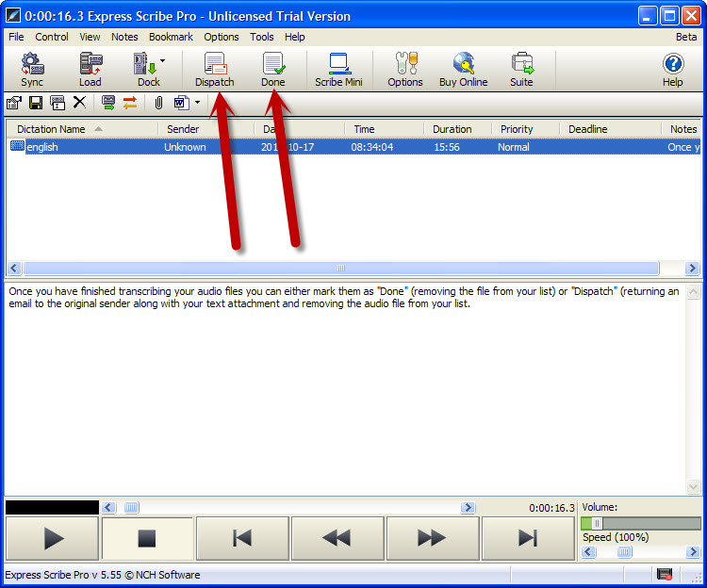The image size is (707, 588).
Task: Click the Load toolbar button
Action: pyautogui.click(x=90, y=70)
